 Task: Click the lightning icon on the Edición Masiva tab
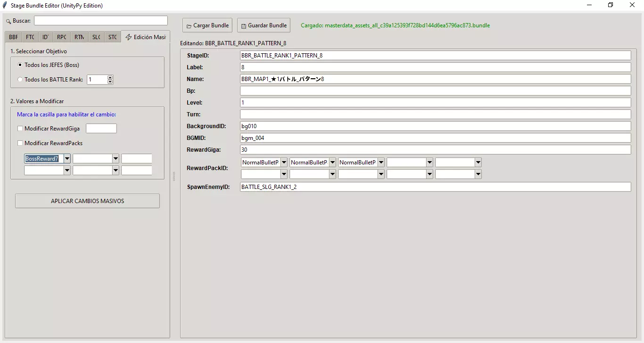tap(129, 37)
